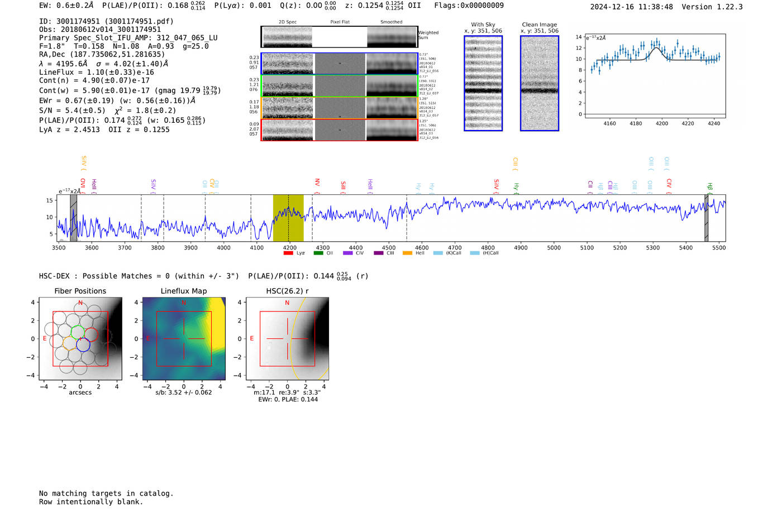Select the (H)CaII legend swatch
782x532 pixels.
coord(475,253)
